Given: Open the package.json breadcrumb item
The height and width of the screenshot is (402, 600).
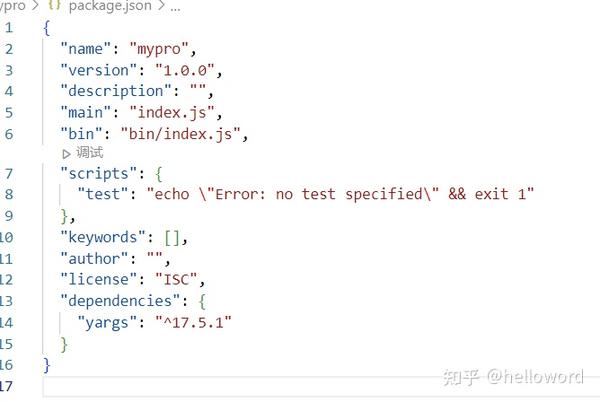Looking at the screenshot, I should 110,5.
